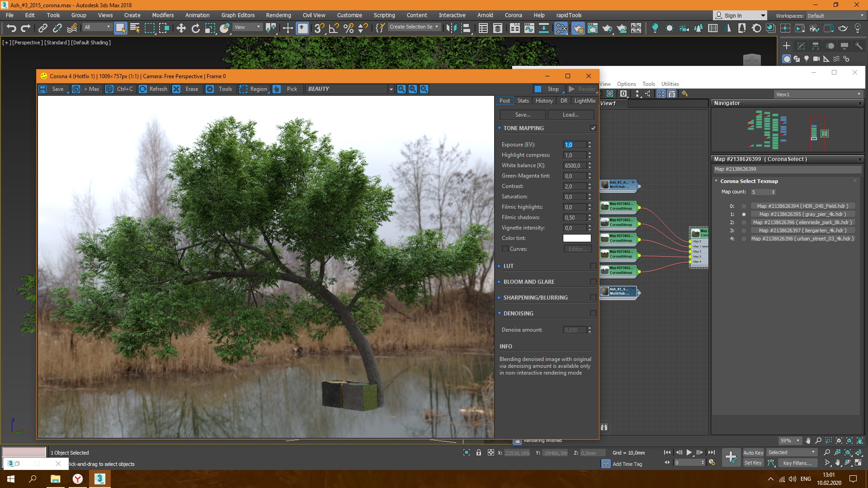
Task: Open Windows Start menu
Action: click(x=11, y=479)
